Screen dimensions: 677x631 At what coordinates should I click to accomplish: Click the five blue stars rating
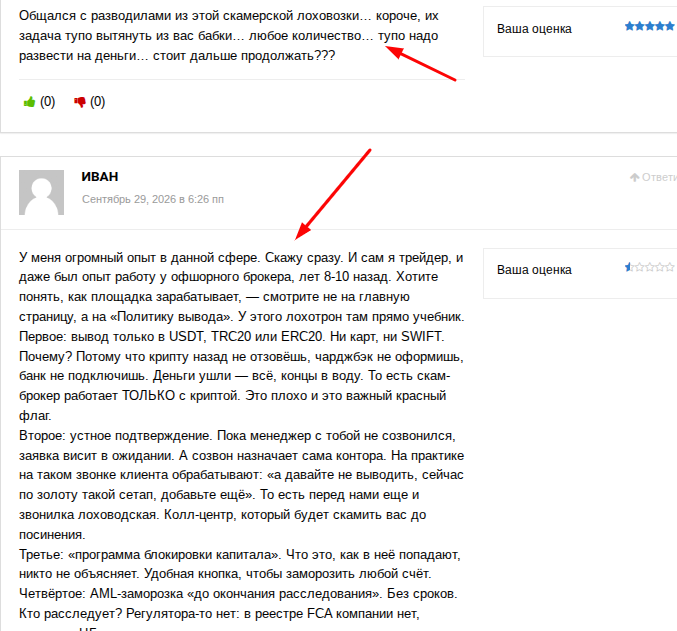coord(649,26)
